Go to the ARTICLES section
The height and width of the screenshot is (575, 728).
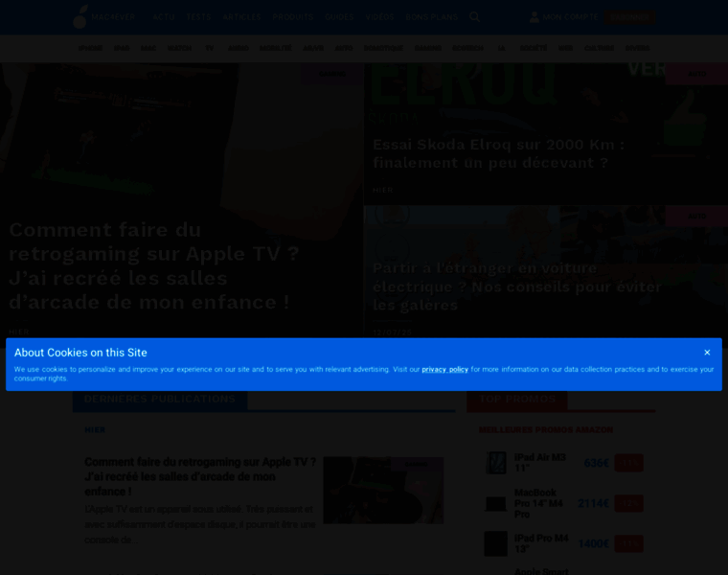tap(242, 17)
